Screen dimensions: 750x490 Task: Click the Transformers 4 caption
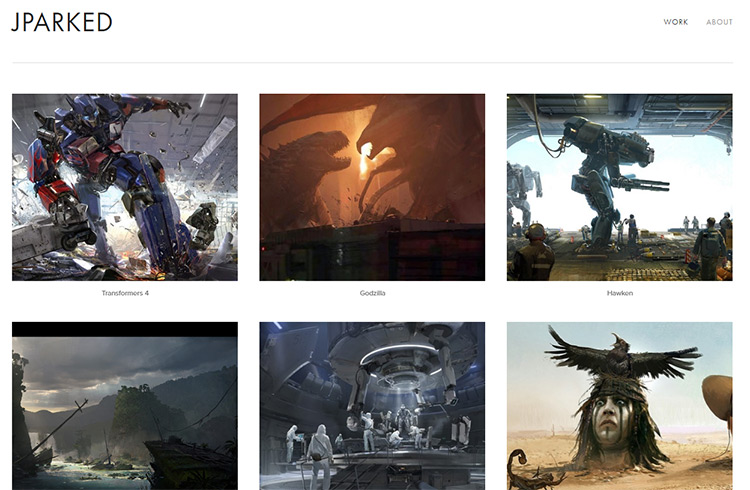[x=125, y=293]
